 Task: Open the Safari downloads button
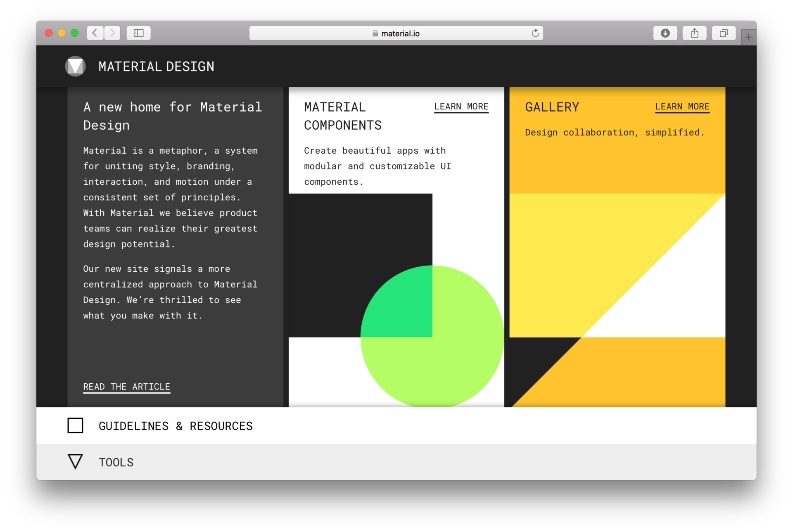coord(665,33)
